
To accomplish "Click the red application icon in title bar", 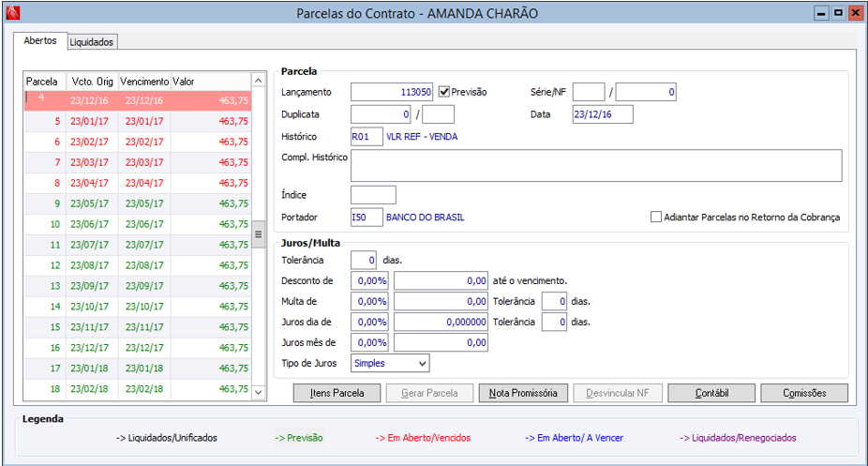I will [x=13, y=13].
